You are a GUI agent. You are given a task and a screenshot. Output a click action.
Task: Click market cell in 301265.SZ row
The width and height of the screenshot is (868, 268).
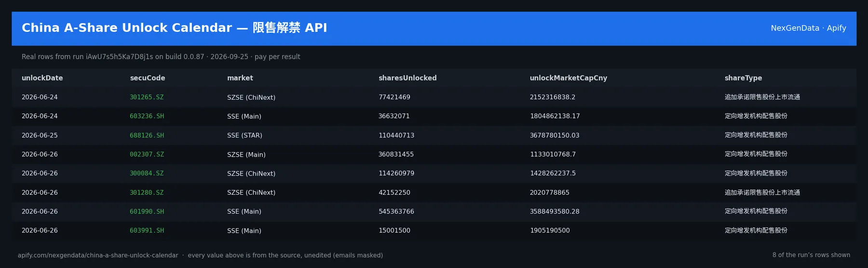tap(251, 97)
